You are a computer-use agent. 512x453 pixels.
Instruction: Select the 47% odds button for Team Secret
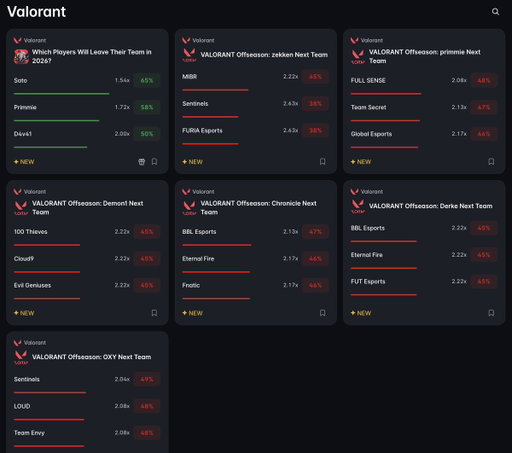(x=484, y=107)
